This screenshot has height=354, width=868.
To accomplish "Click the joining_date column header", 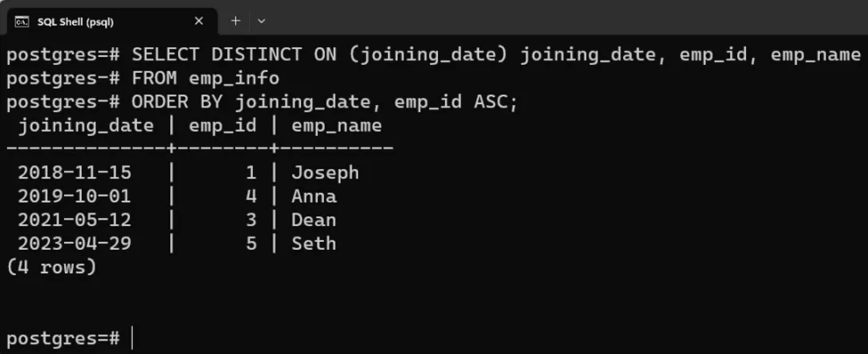I will (85, 125).
